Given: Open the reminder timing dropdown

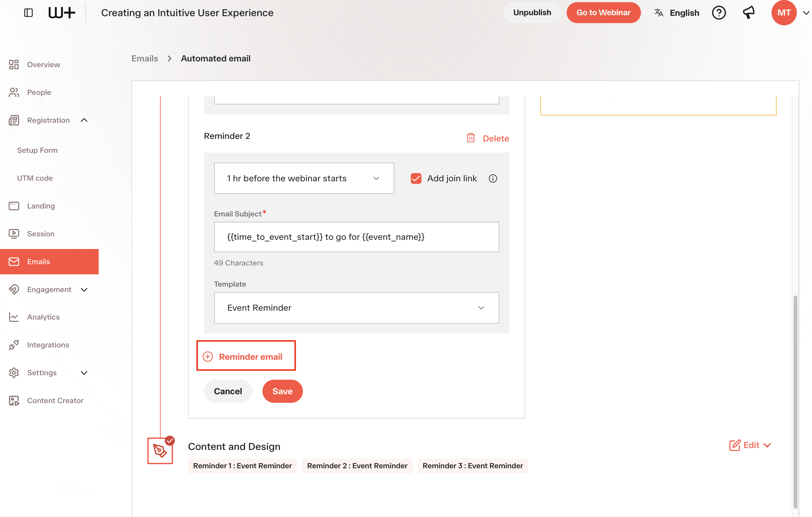Looking at the screenshot, I should pos(304,178).
